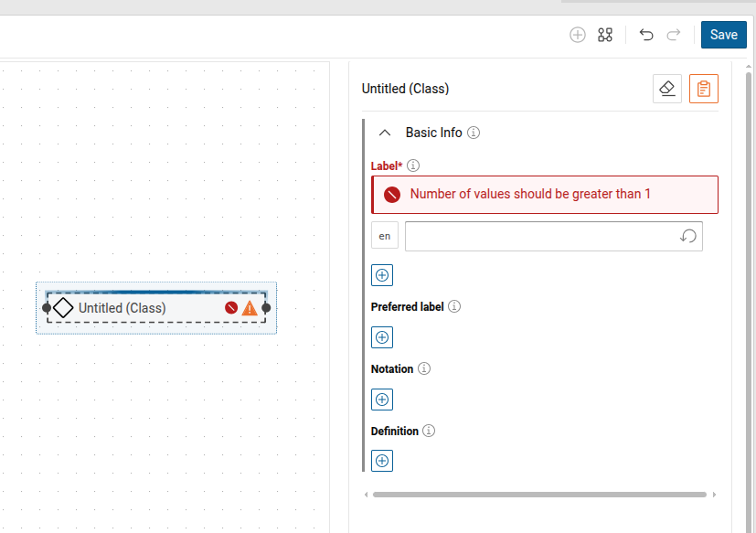Open the 'en' language selector
Viewport: 756px width, 533px height.
[x=384, y=236]
